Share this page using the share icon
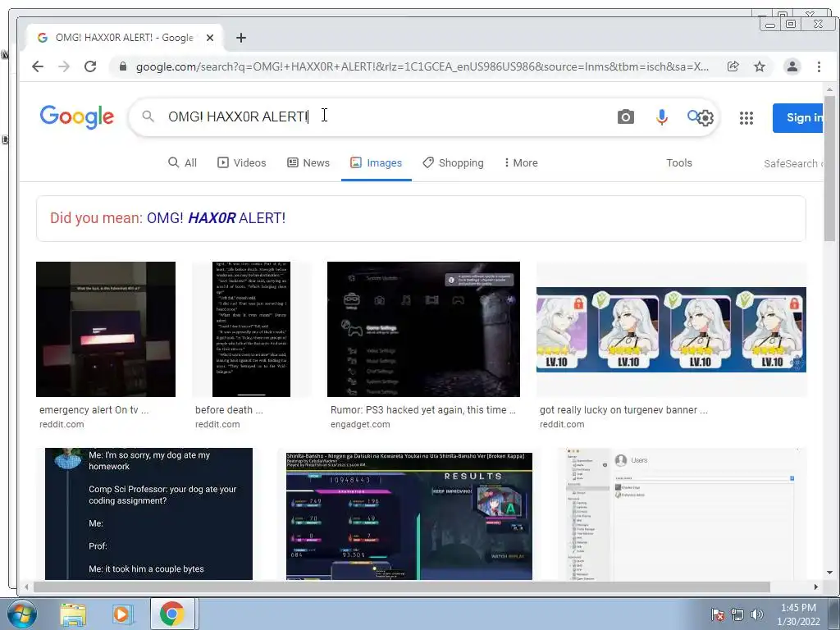 click(x=733, y=66)
